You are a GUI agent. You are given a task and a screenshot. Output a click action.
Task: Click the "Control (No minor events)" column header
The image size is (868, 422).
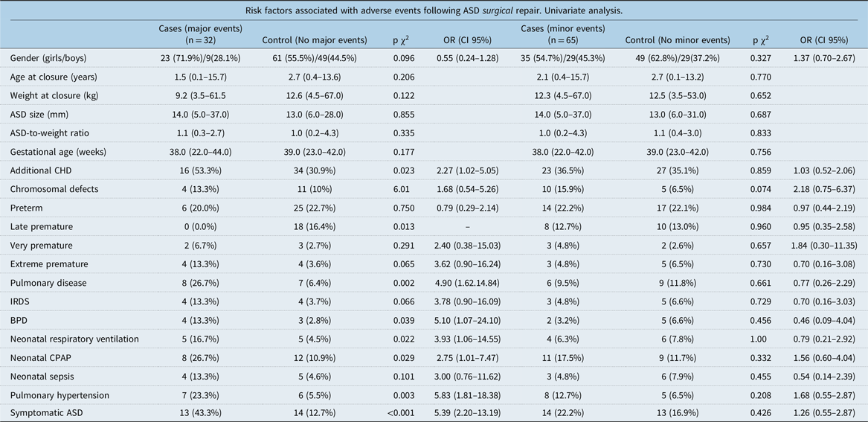click(x=678, y=39)
